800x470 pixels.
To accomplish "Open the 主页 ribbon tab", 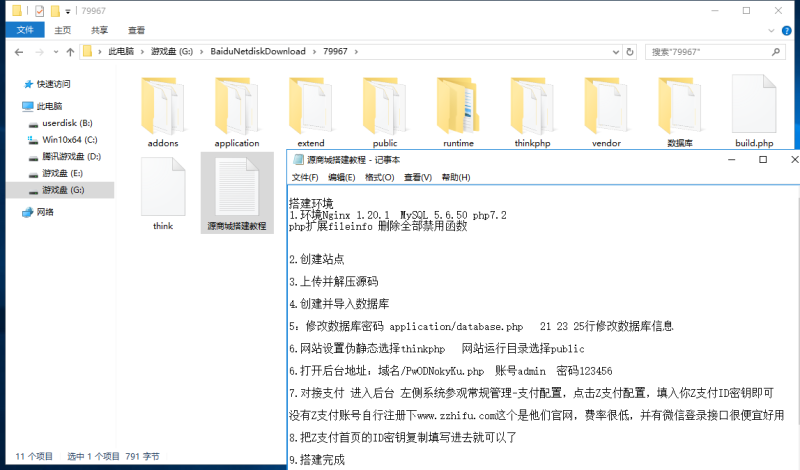I will 63,30.
